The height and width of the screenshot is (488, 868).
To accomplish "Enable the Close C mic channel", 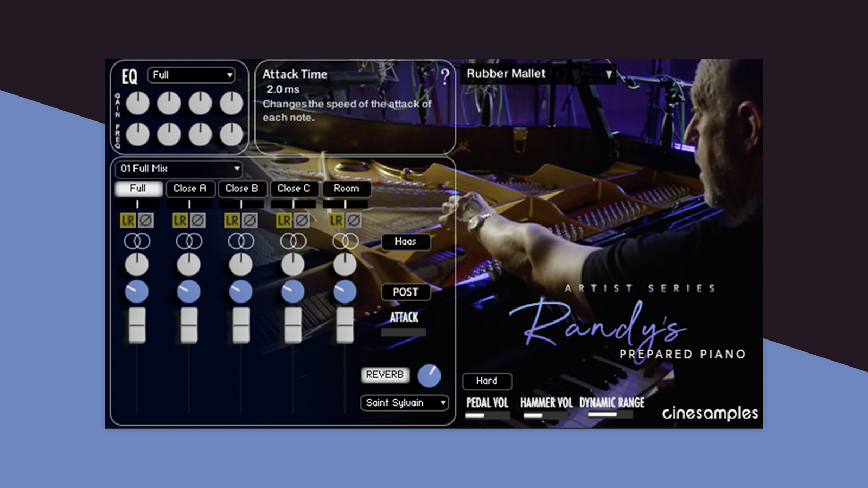I will pyautogui.click(x=293, y=188).
